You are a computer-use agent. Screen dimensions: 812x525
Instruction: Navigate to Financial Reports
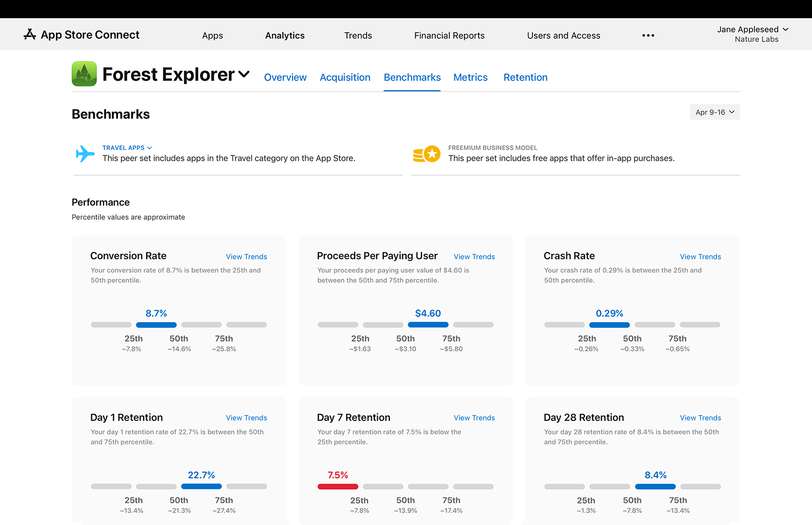pyautogui.click(x=449, y=35)
